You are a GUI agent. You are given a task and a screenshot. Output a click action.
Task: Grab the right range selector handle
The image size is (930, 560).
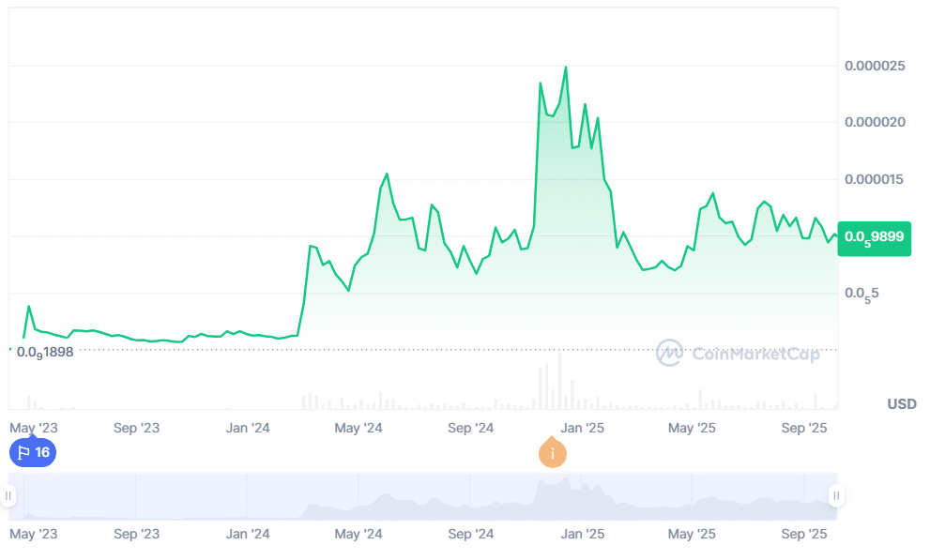(x=835, y=495)
